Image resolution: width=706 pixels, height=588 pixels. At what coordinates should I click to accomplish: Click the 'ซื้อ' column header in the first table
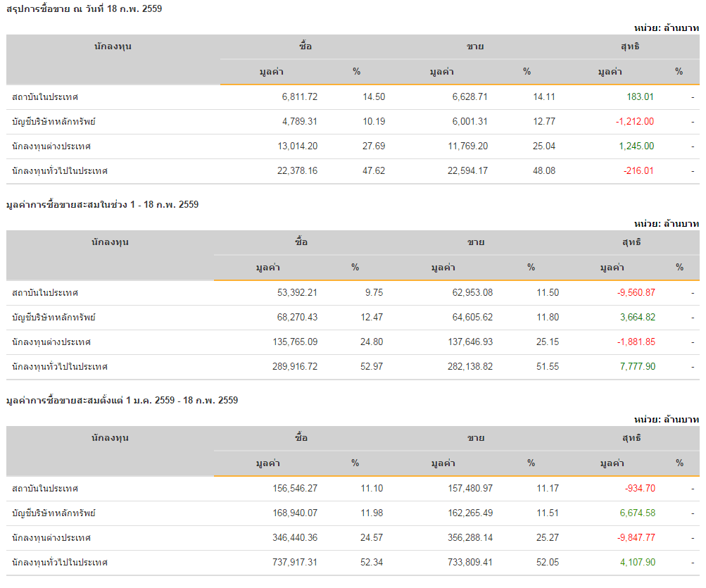(x=305, y=46)
